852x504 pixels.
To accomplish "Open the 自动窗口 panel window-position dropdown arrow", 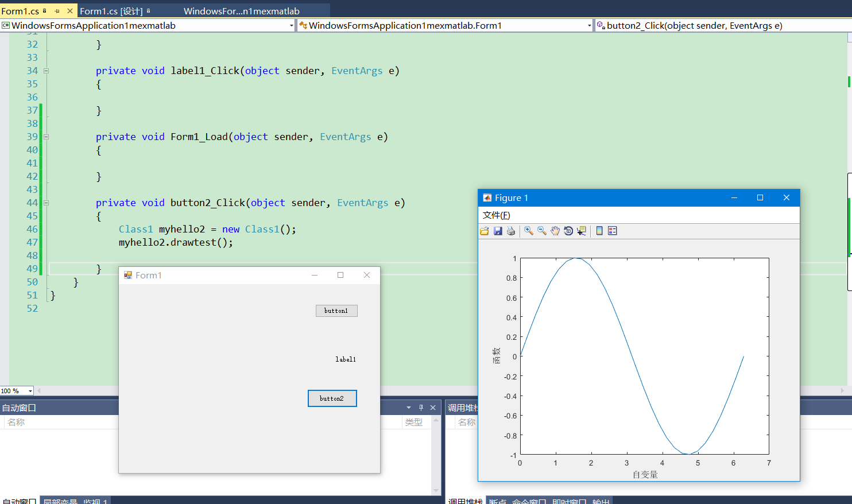I will [x=409, y=408].
